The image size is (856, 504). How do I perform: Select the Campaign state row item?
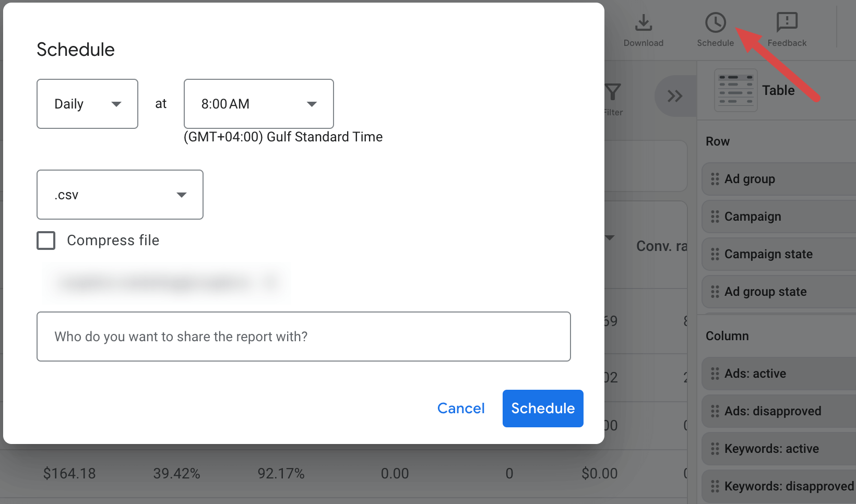coord(779,254)
